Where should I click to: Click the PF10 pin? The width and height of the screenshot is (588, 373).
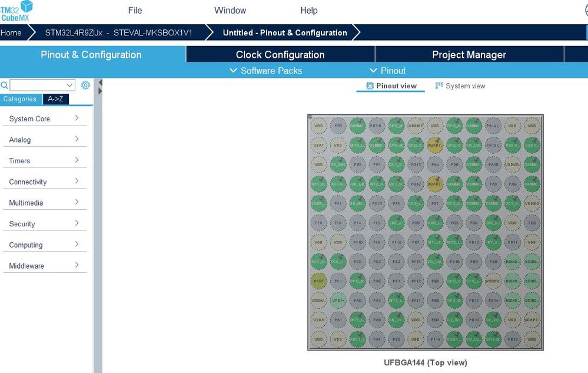(x=357, y=242)
